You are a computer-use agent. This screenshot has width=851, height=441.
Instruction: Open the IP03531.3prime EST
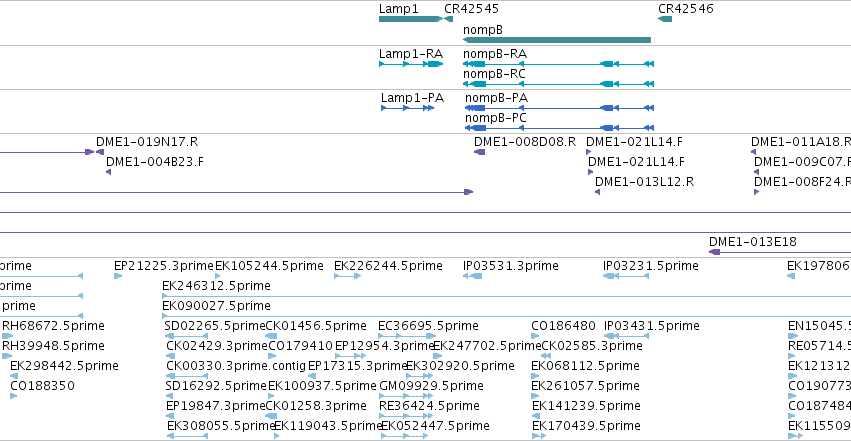pyautogui.click(x=472, y=276)
